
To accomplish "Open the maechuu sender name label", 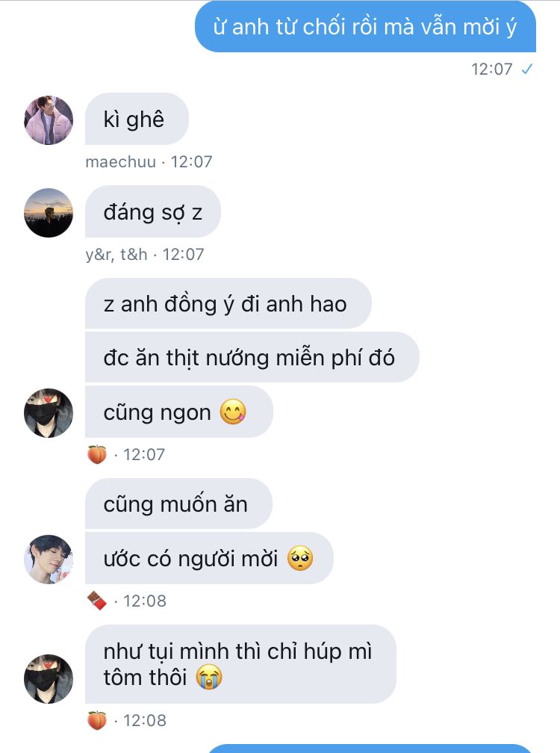I will point(121,162).
